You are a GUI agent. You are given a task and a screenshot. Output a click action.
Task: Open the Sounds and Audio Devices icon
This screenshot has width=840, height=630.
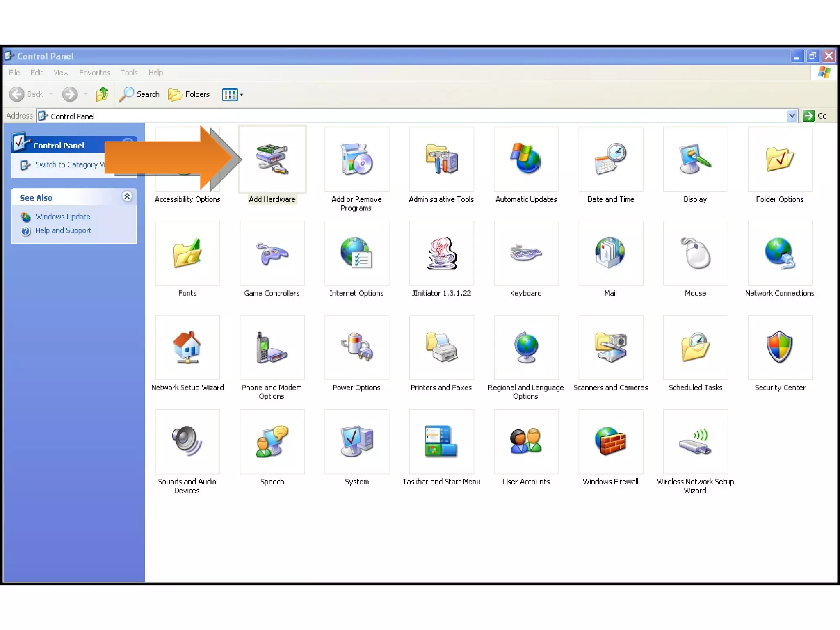click(187, 442)
